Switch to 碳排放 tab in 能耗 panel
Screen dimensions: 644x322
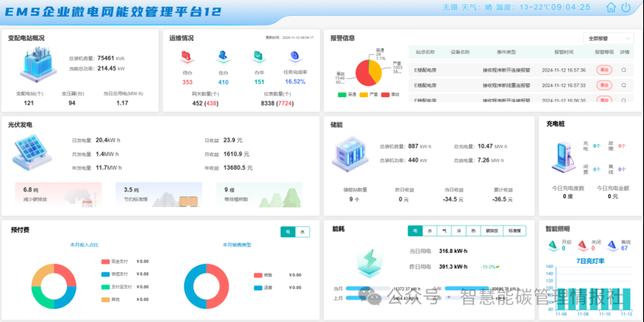click(492, 231)
